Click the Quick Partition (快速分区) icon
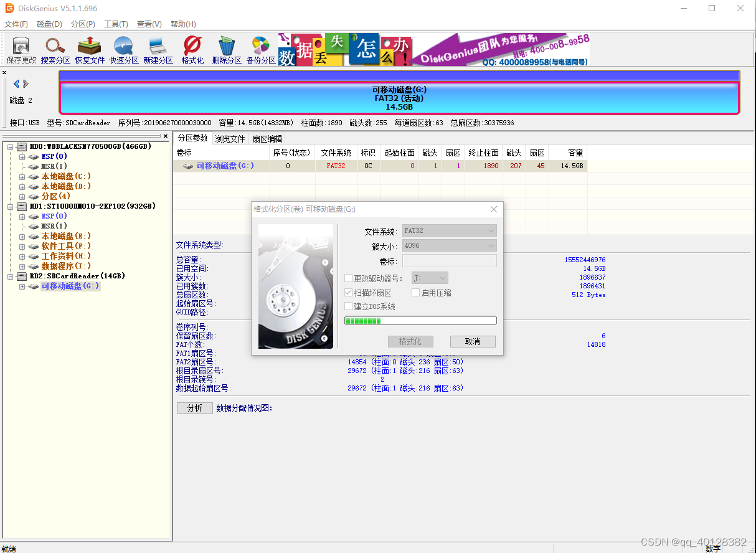756x553 pixels. [124, 50]
